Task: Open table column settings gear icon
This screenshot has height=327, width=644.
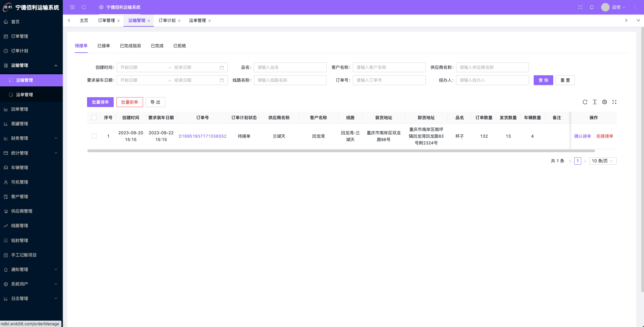Action: pyautogui.click(x=605, y=102)
